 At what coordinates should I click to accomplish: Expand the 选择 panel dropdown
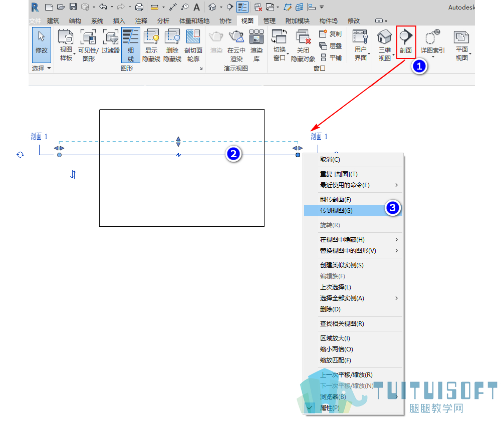(42, 68)
